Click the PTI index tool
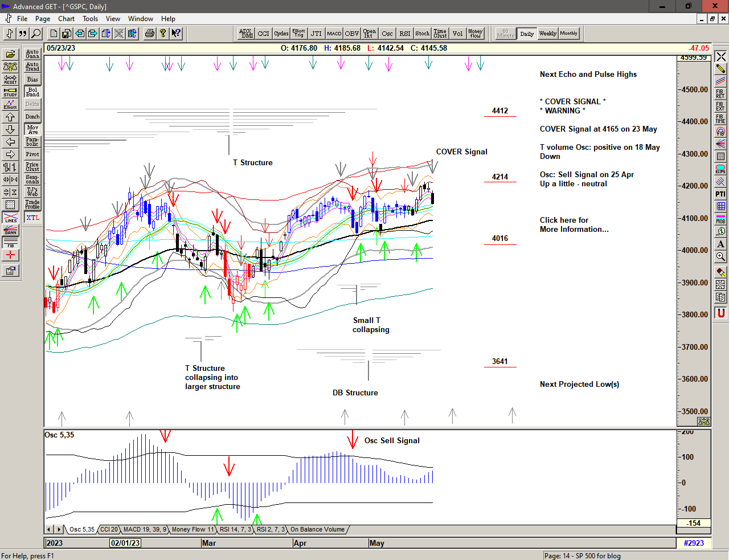Screen dimensions: 729x560 point(720,194)
